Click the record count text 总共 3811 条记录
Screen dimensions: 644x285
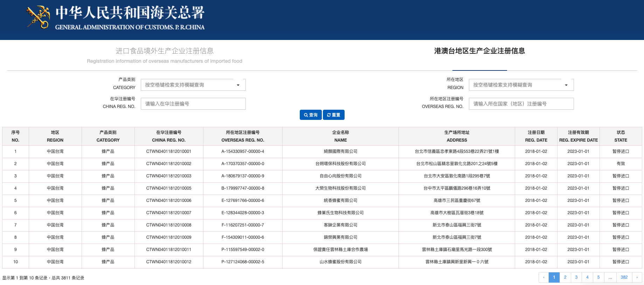[x=68, y=278]
